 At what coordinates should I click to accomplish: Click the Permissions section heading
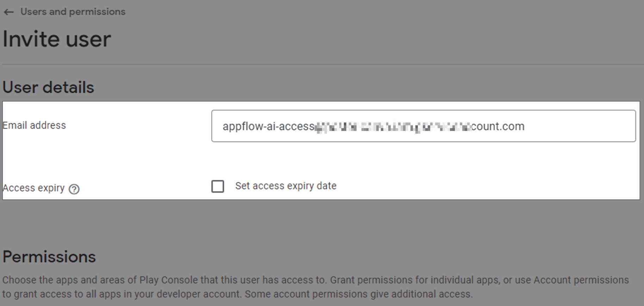tap(49, 257)
